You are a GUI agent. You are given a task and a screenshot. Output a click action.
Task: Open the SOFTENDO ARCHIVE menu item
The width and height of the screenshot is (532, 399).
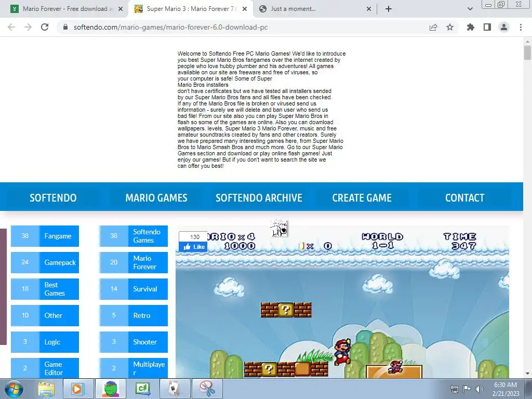coord(259,198)
